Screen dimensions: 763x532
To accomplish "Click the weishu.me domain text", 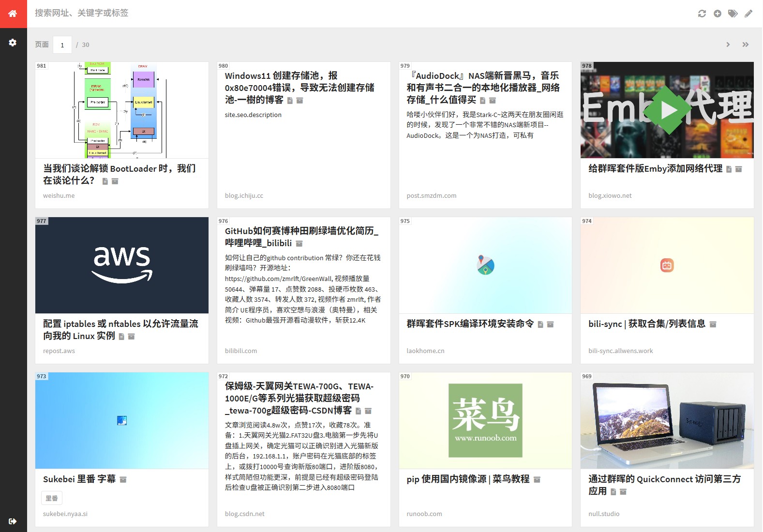I will tap(59, 196).
